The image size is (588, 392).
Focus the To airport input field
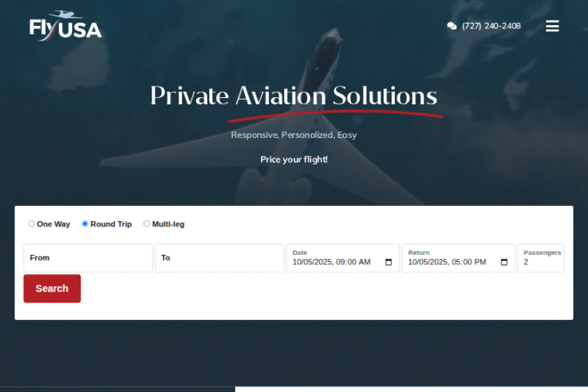point(220,258)
